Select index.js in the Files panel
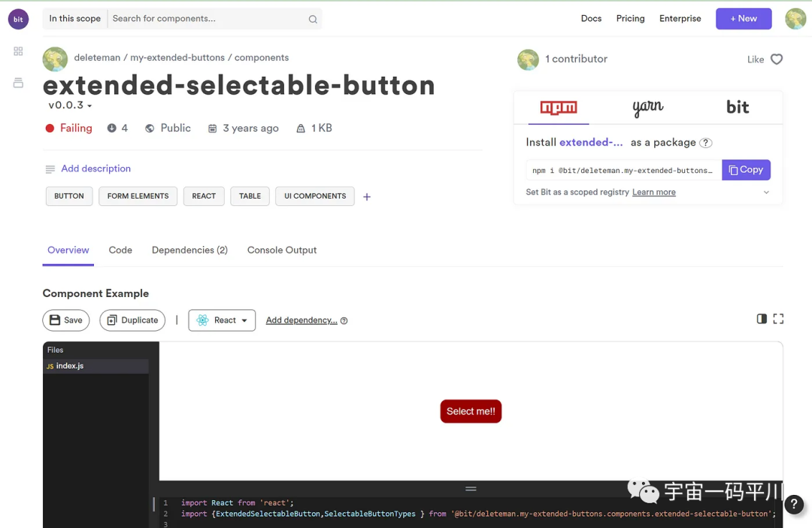Screen dimensions: 812x528 click(x=70, y=366)
